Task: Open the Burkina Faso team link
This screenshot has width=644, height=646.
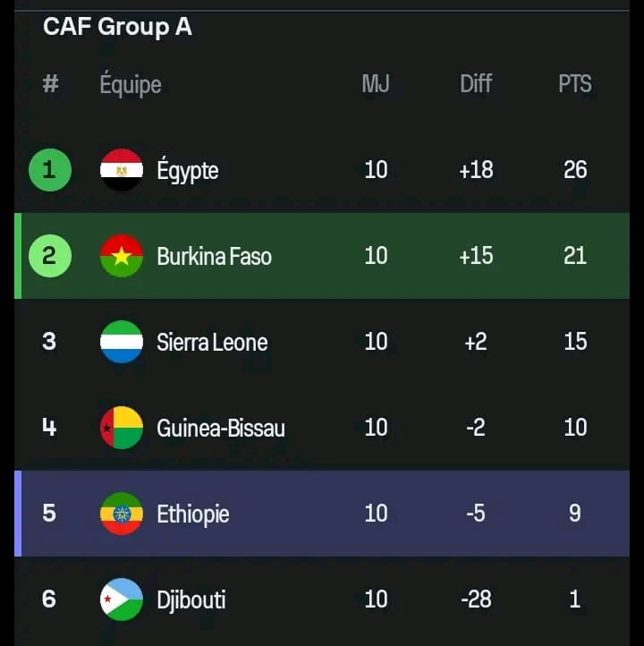Action: pyautogui.click(x=214, y=257)
